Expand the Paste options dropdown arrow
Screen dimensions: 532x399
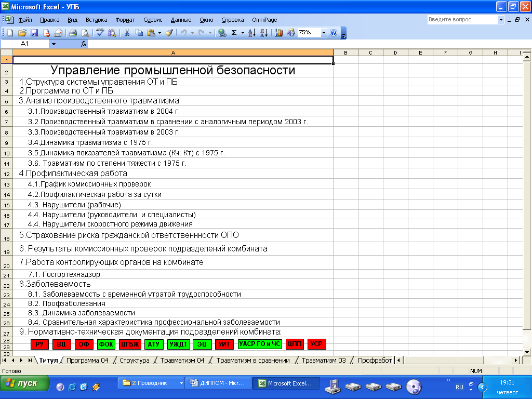[159, 33]
